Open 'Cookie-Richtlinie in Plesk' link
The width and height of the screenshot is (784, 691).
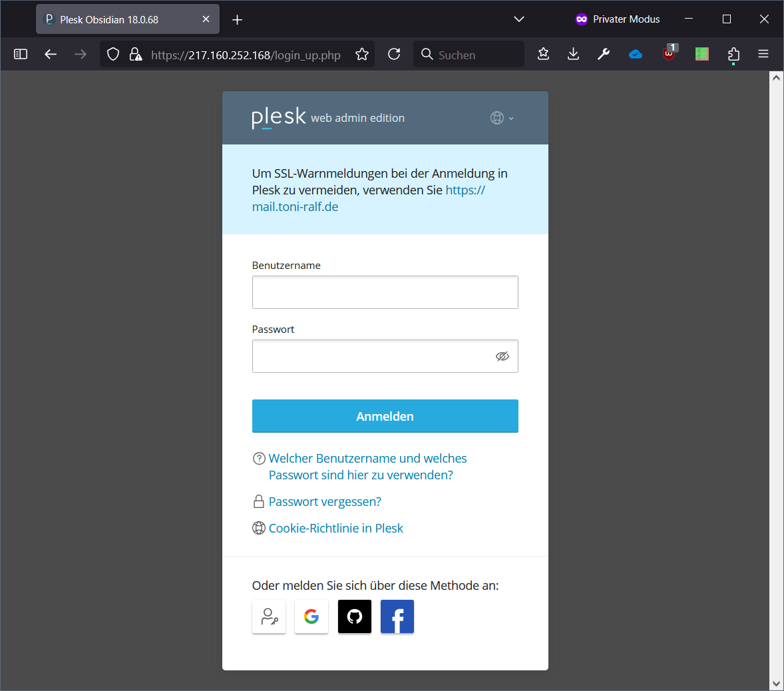pyautogui.click(x=335, y=528)
